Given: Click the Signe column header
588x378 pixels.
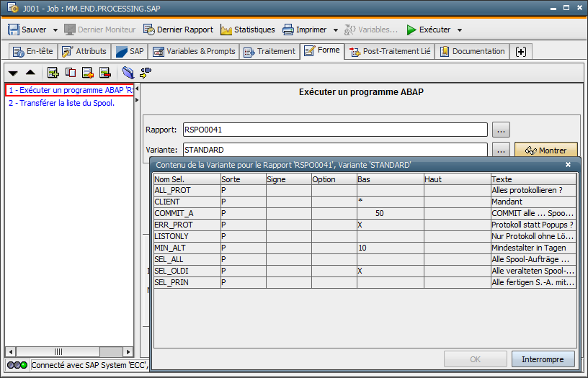Looking at the screenshot, I should [289, 179].
